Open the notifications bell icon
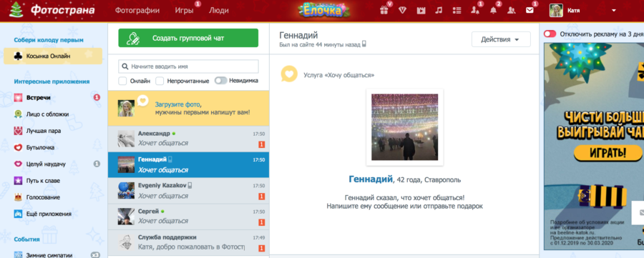This screenshot has width=644, height=258. (x=493, y=11)
